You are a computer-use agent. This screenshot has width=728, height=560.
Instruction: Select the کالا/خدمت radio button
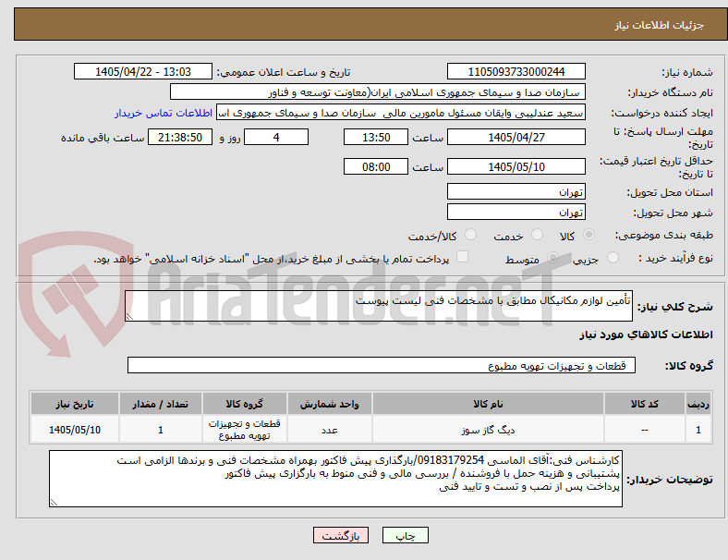pos(471,235)
